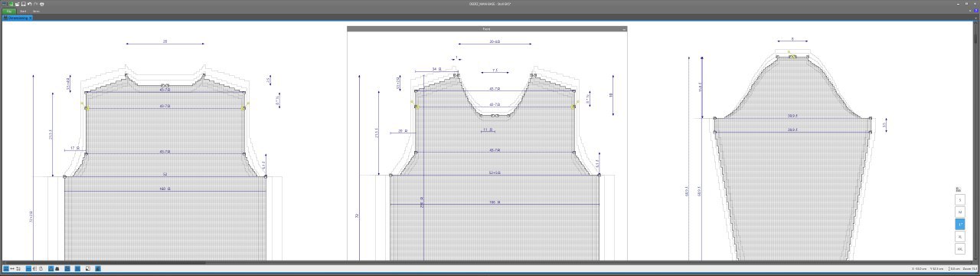This screenshot has width=980, height=276.
Task: Click the open file icon in title bar
Action: click(17, 4)
